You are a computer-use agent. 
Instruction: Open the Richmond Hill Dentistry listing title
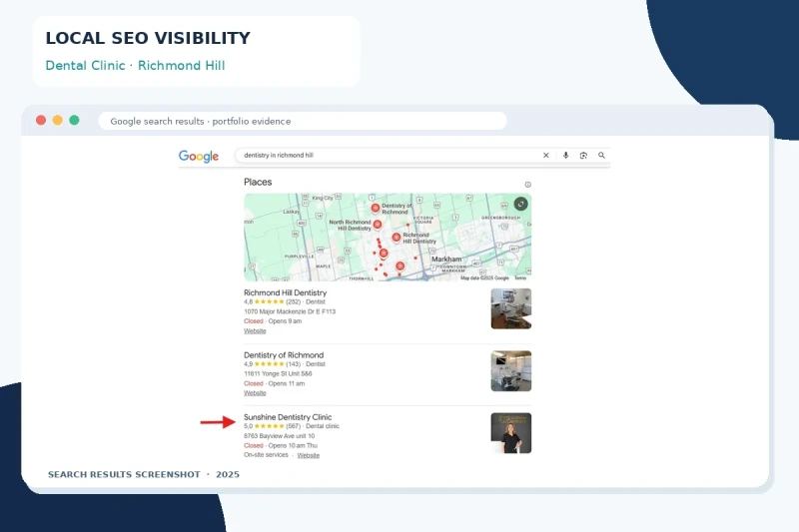click(x=285, y=292)
